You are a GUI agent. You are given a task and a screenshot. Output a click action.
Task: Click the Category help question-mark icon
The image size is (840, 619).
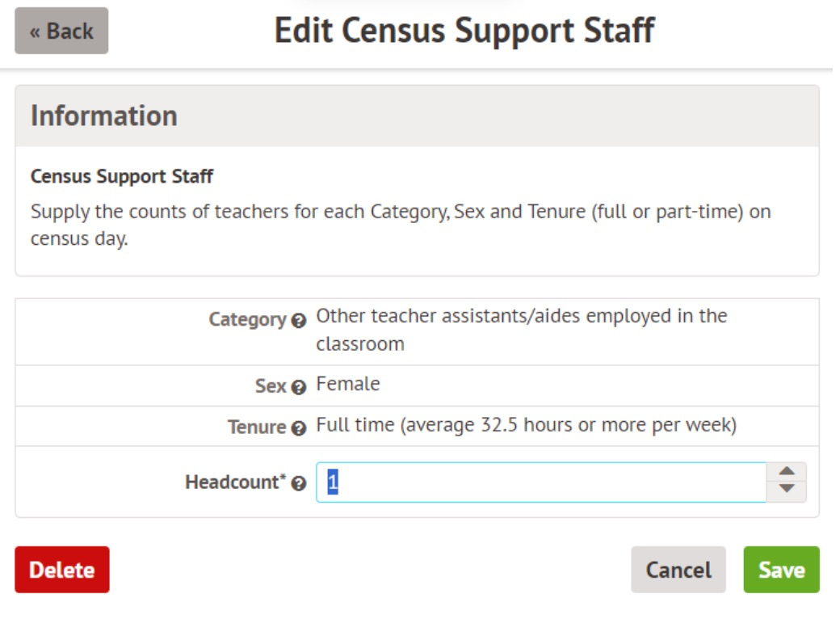coord(299,321)
